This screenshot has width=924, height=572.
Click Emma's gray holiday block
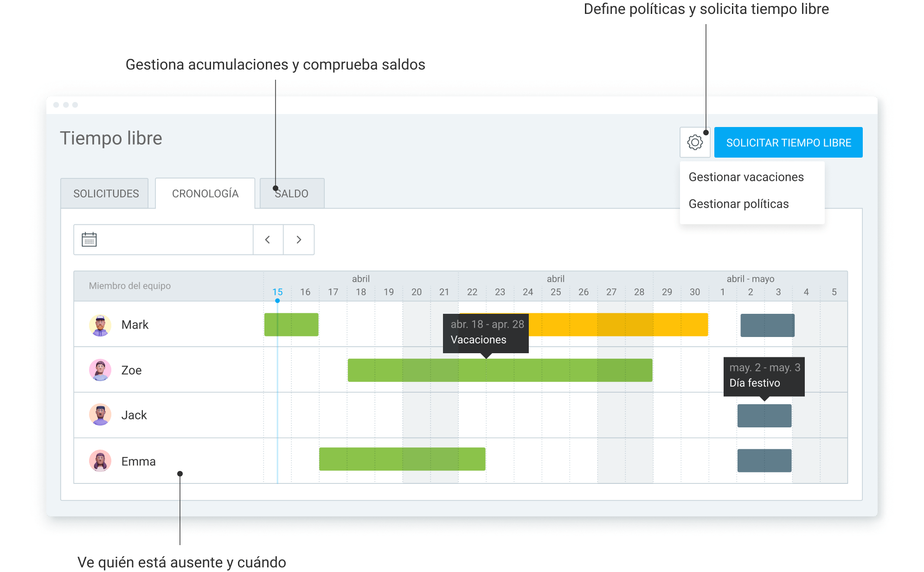click(764, 461)
